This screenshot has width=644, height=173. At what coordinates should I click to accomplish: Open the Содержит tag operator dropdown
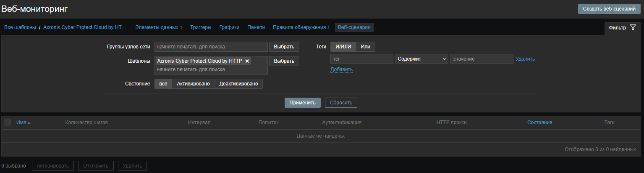421,59
